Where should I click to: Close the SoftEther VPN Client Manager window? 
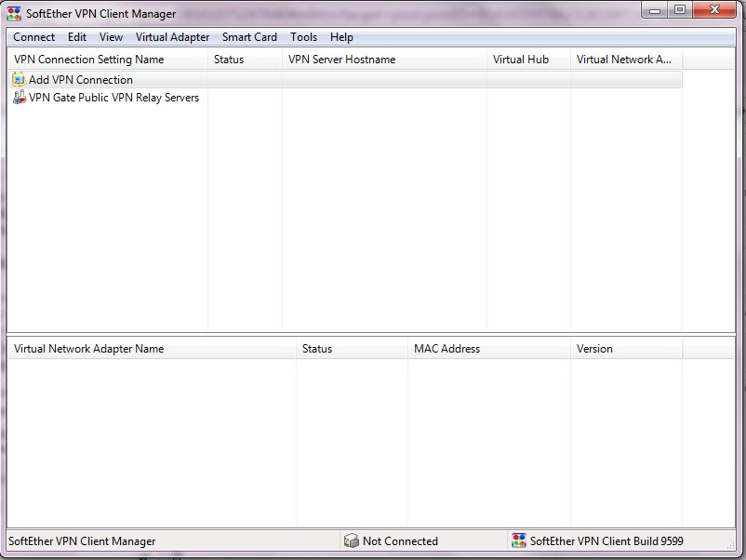[x=714, y=9]
